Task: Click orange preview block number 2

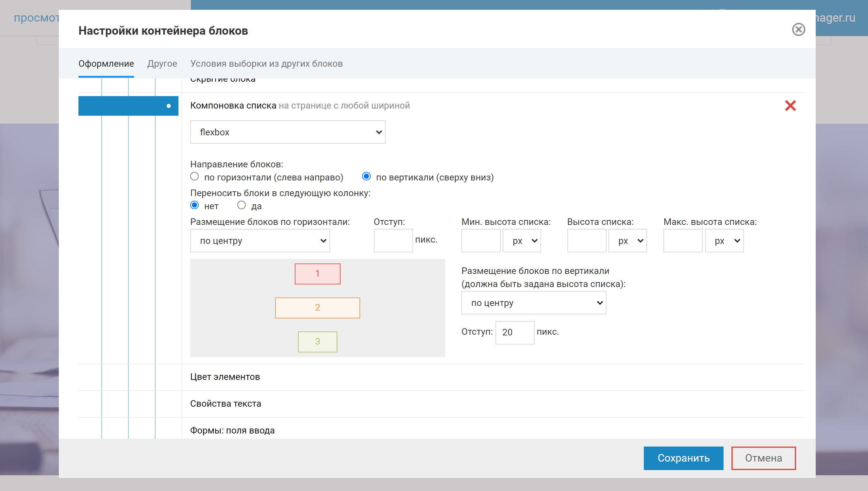Action: pyautogui.click(x=317, y=308)
